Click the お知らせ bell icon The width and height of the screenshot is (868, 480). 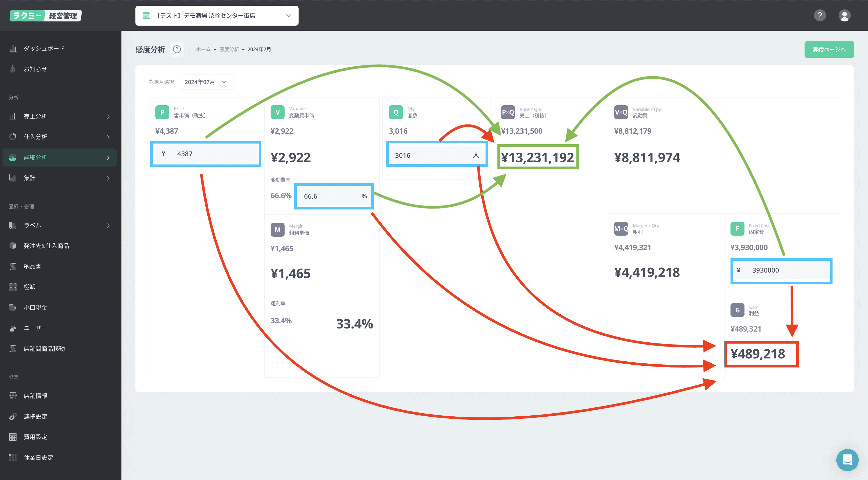[x=13, y=69]
